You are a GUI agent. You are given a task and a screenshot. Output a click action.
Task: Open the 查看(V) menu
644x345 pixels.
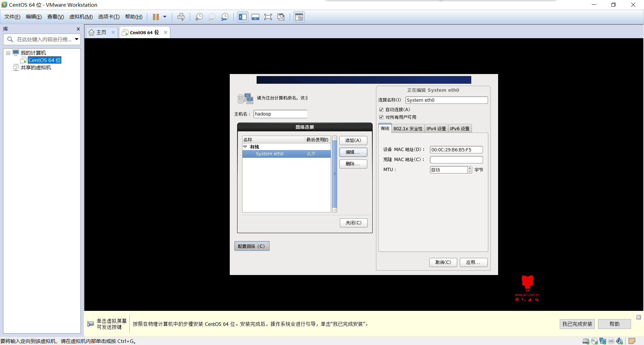click(x=55, y=17)
